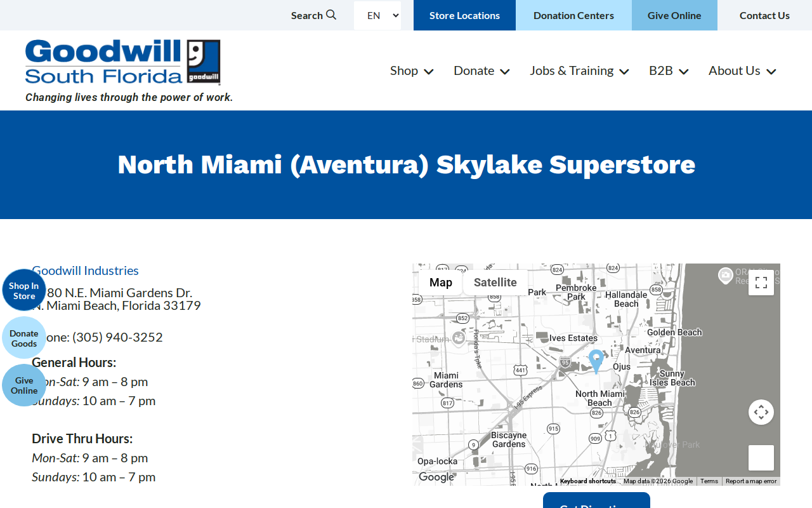Click Report a map error
The width and height of the screenshot is (812, 508).
[x=751, y=481]
